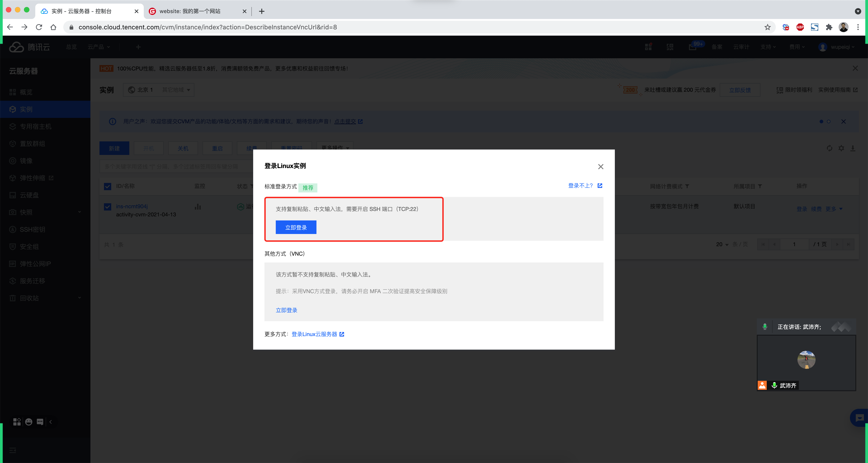Reload the page with the browser refresh icon
868x463 pixels.
point(39,27)
